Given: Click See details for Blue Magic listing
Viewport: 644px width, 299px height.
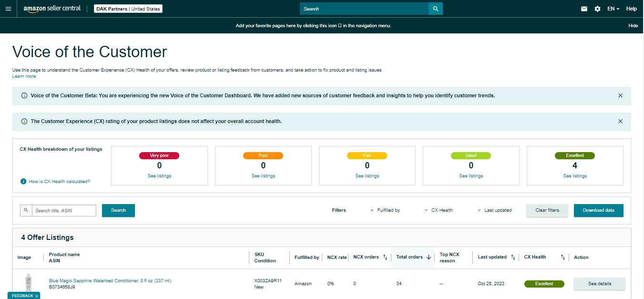Looking at the screenshot, I should [599, 284].
